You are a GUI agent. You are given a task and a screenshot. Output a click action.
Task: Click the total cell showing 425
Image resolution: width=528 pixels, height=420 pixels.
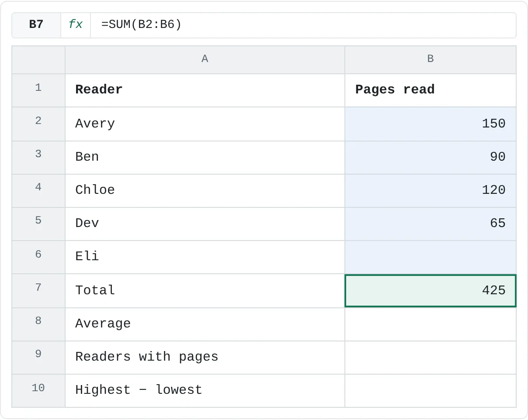point(430,290)
